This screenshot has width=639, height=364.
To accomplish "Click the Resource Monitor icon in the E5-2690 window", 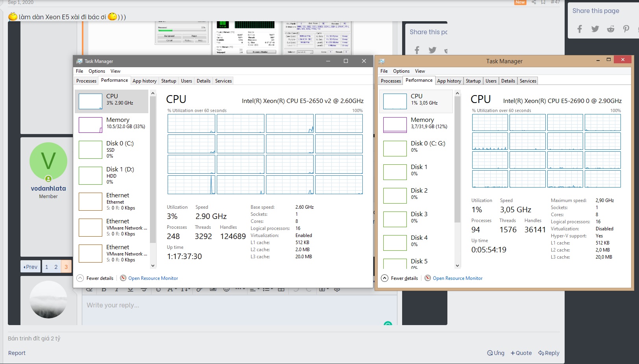I will 428,278.
